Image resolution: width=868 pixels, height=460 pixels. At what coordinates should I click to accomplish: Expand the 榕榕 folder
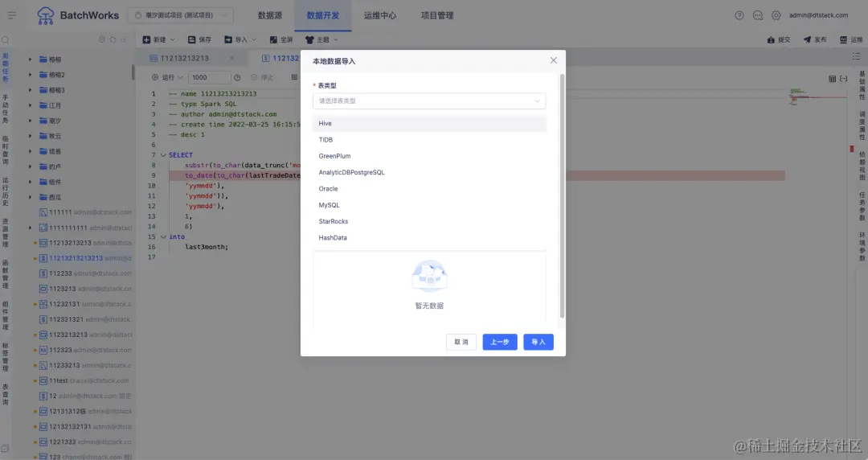click(x=30, y=60)
